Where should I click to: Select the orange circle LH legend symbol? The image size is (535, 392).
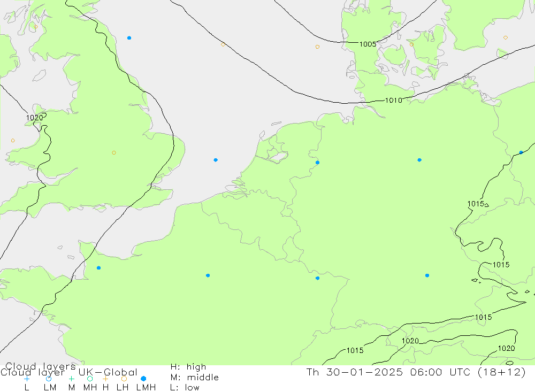tap(124, 379)
